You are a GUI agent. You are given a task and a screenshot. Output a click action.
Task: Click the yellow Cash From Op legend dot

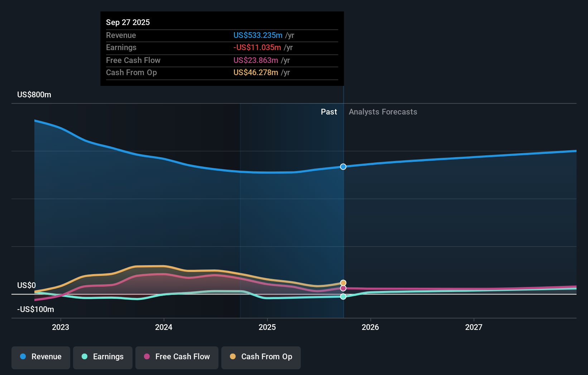coord(233,357)
